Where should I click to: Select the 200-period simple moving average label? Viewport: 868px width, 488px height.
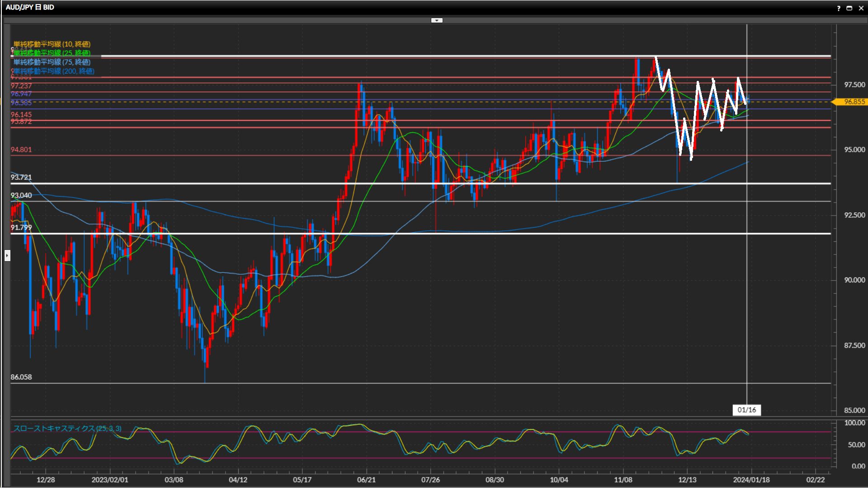(54, 71)
